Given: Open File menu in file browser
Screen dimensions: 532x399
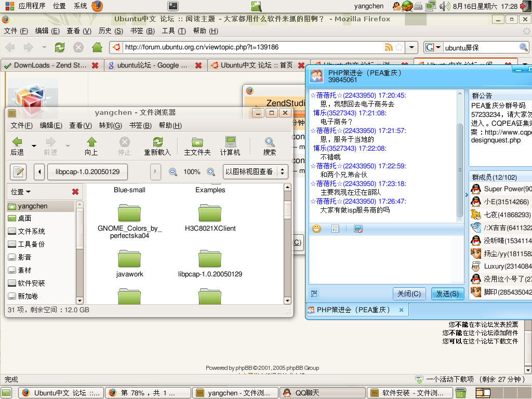Looking at the screenshot, I should [x=21, y=126].
